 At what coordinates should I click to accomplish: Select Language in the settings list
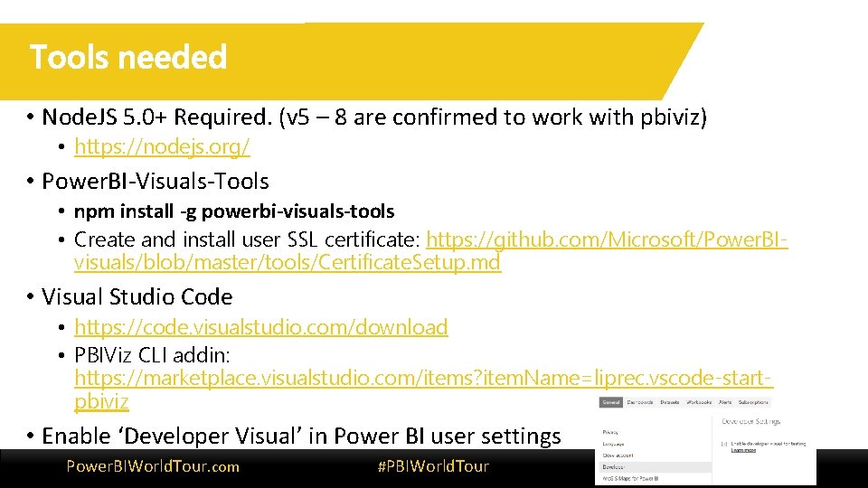pos(613,444)
